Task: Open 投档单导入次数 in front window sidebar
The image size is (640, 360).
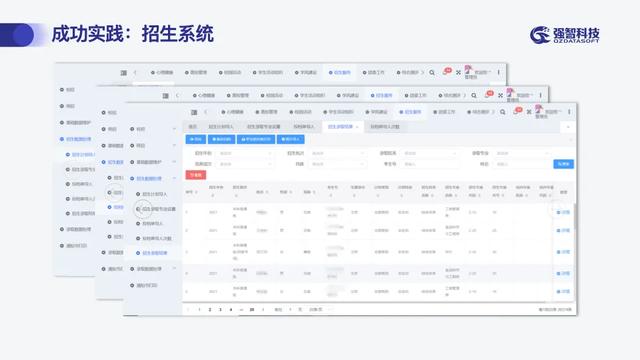Action: tap(157, 238)
